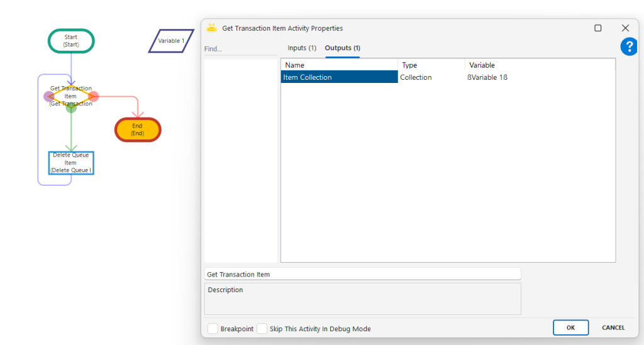Viewport: 644px width, 345px height.
Task: Click the green connector dot below diamond
Action: point(71,108)
